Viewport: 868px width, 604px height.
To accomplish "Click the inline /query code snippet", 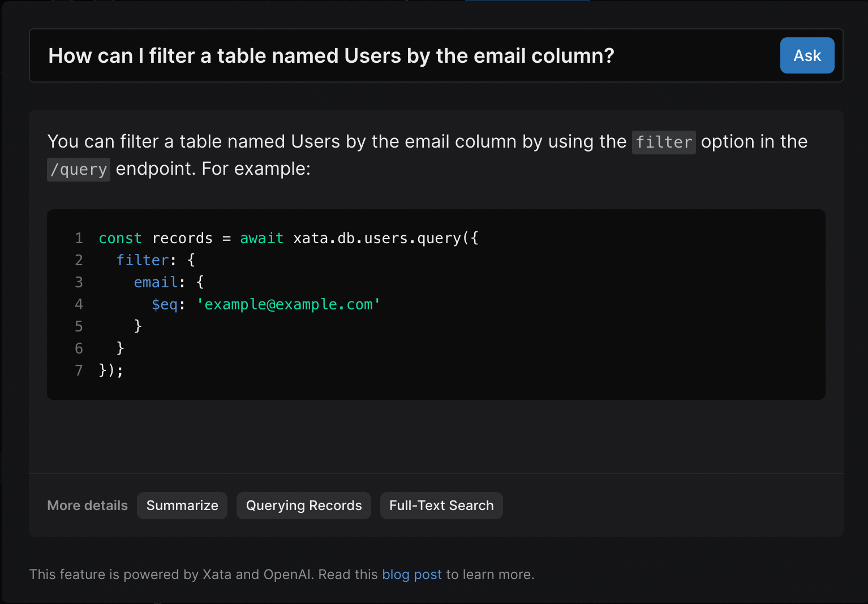I will coord(79,170).
